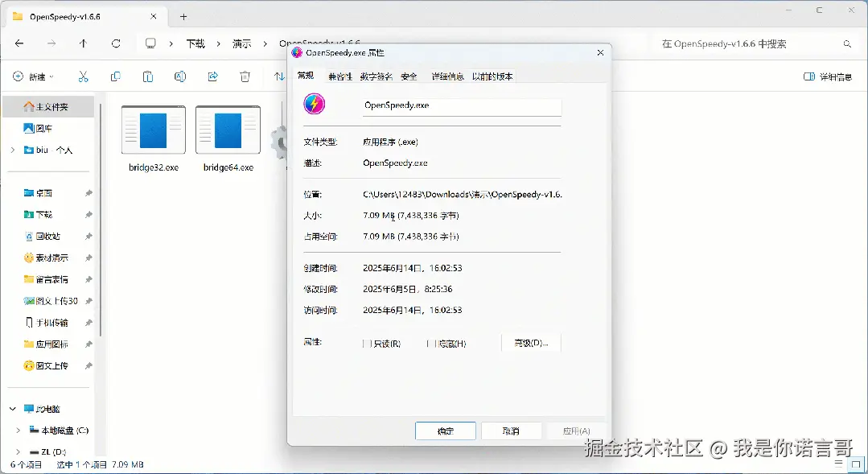This screenshot has width=868, height=474.
Task: Expand the ZL (D:) drive node
Action: point(19,451)
